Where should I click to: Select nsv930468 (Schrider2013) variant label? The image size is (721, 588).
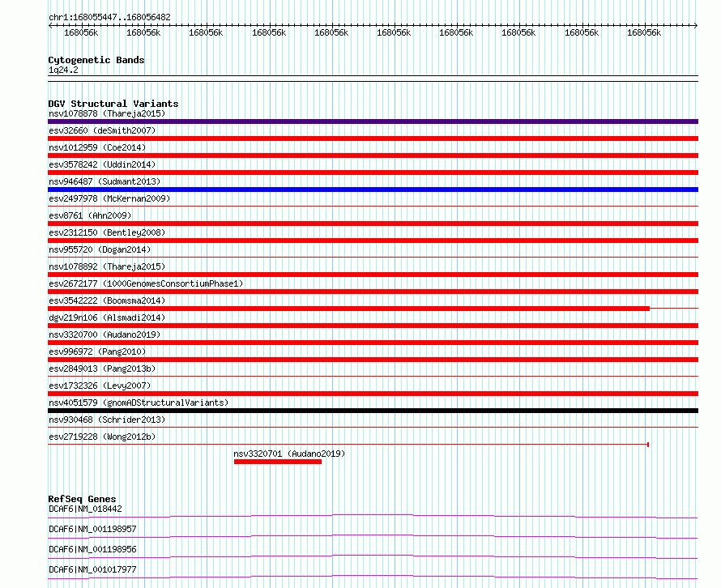tap(107, 420)
